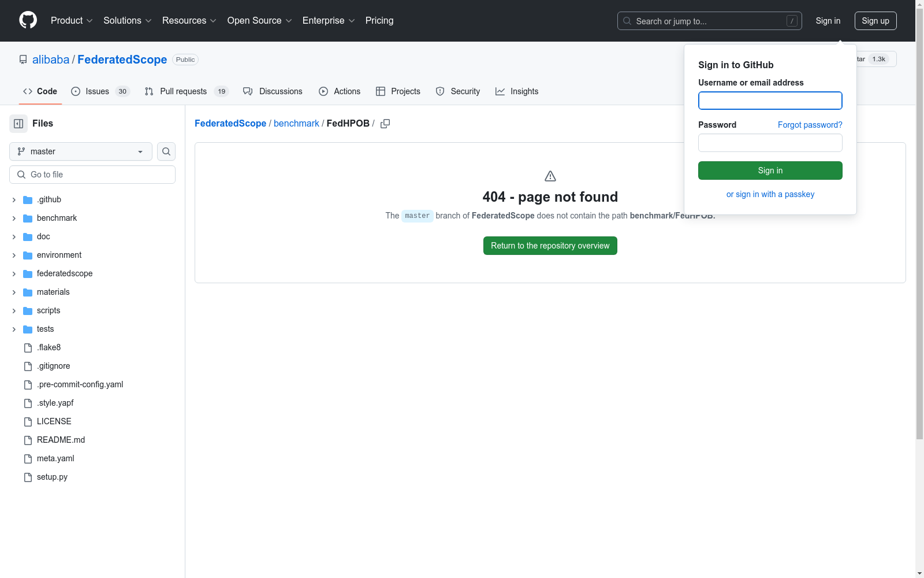Open the Discussions tab
924x578 pixels.
pos(273,91)
